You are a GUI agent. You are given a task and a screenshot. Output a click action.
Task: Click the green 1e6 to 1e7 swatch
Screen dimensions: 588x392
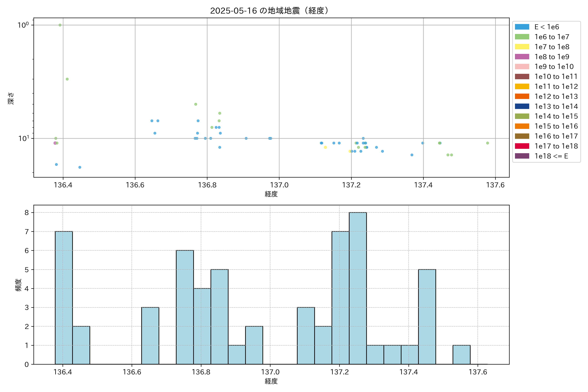pos(522,37)
